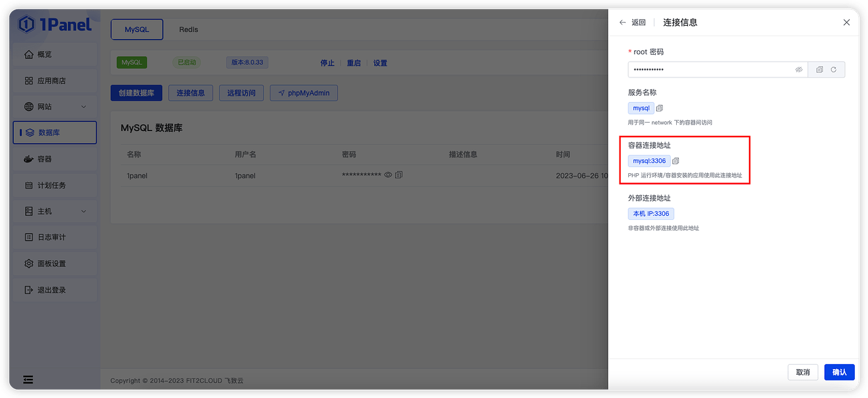The height and width of the screenshot is (398, 868).
Task: Open 日志审计 in the sidebar
Action: pyautogui.click(x=55, y=237)
